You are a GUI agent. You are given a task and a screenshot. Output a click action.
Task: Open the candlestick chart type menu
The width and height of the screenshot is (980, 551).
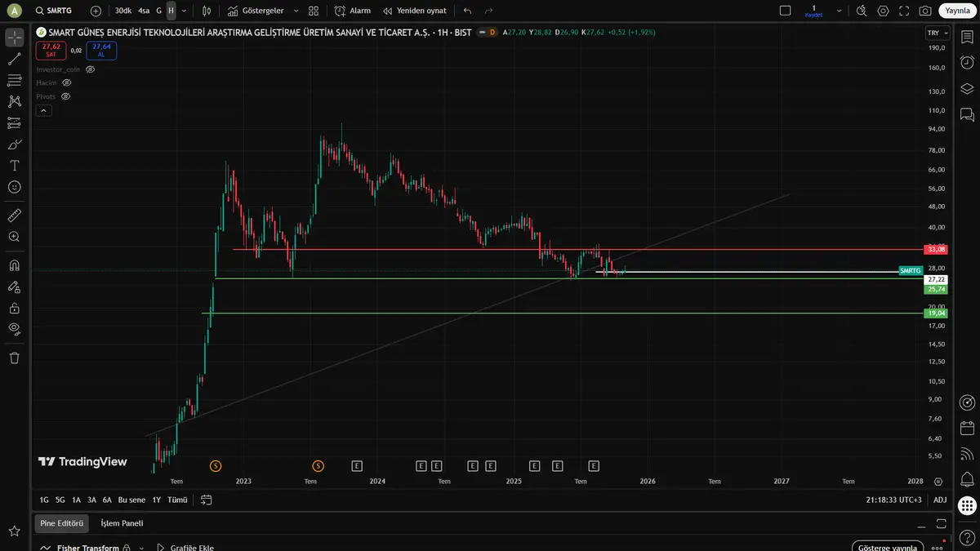click(x=207, y=11)
